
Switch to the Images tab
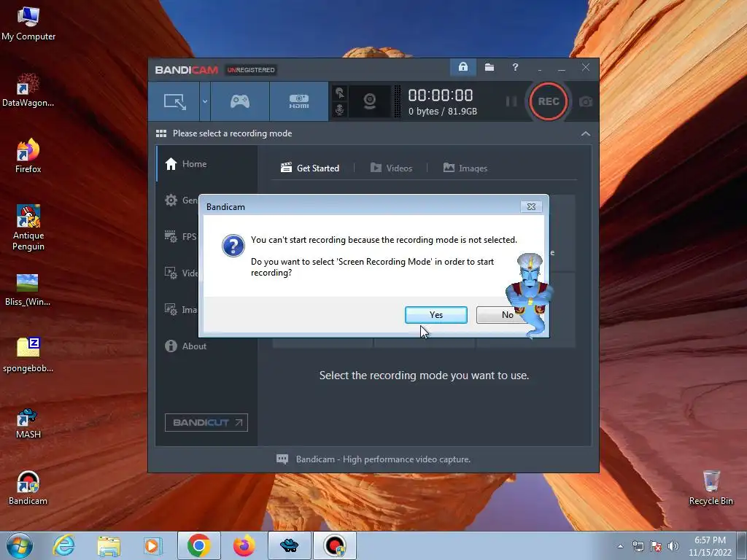tap(465, 168)
